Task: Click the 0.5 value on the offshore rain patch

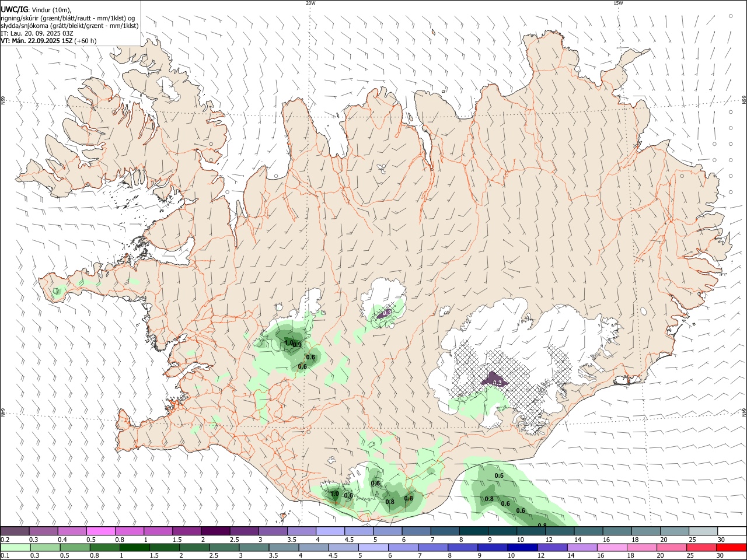Action: tap(499, 476)
